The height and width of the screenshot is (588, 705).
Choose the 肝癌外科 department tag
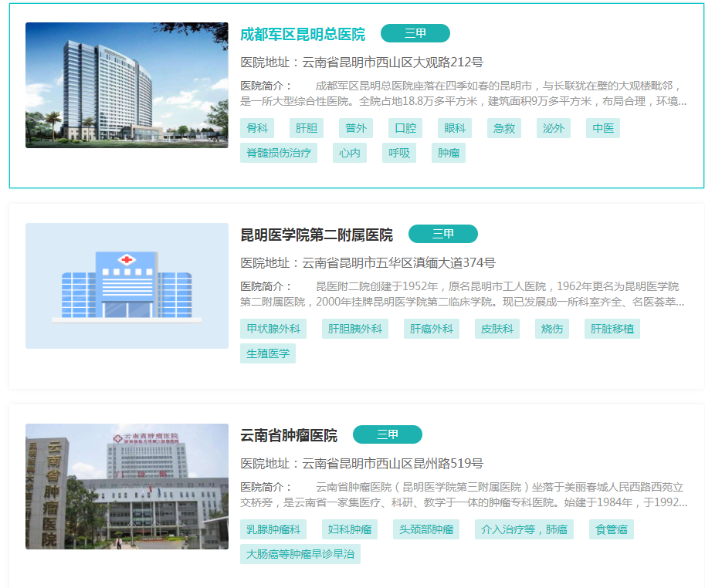pos(432,329)
